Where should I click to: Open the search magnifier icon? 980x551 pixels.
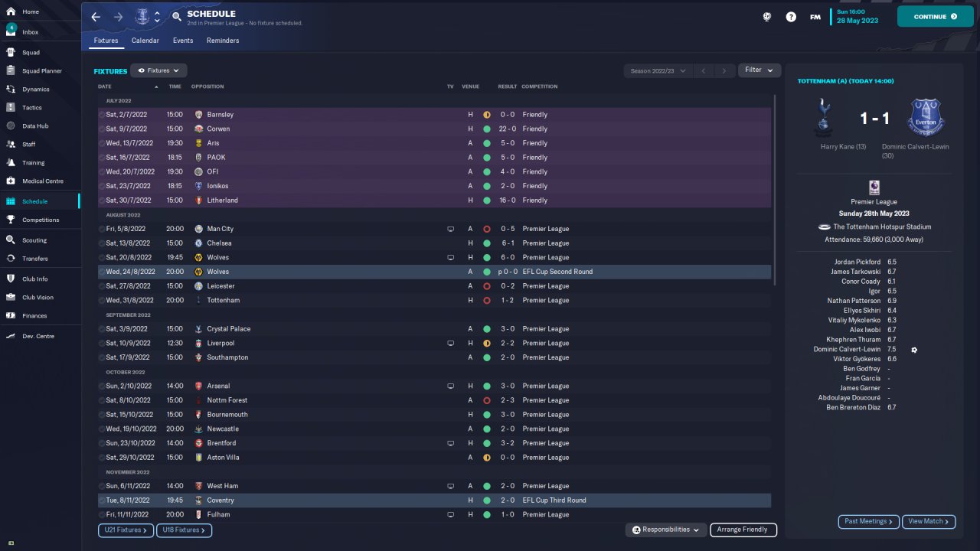tap(177, 16)
